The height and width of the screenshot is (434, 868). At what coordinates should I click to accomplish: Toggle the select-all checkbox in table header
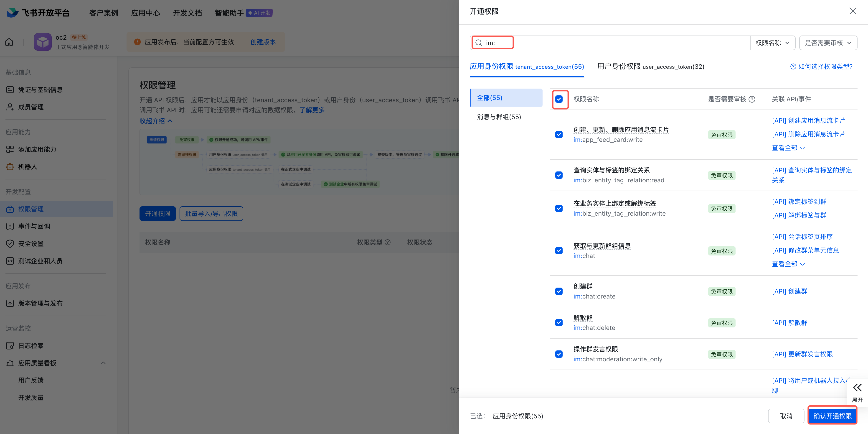pos(559,99)
